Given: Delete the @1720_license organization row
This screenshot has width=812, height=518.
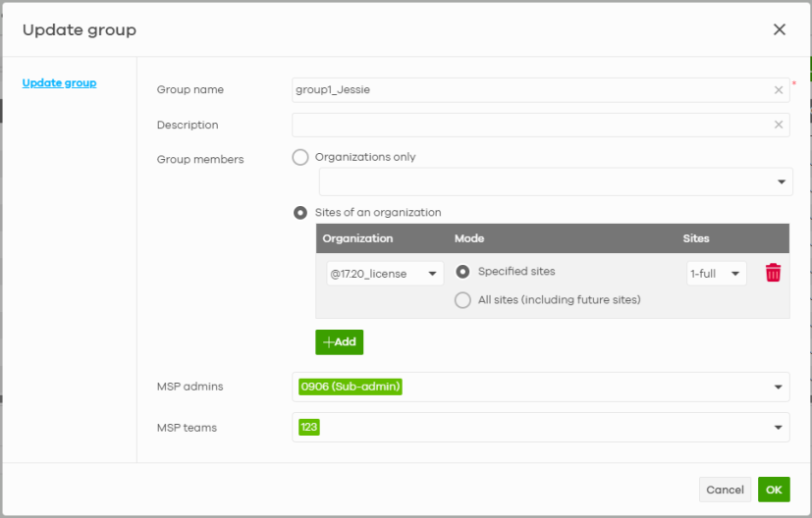Looking at the screenshot, I should 773,274.
